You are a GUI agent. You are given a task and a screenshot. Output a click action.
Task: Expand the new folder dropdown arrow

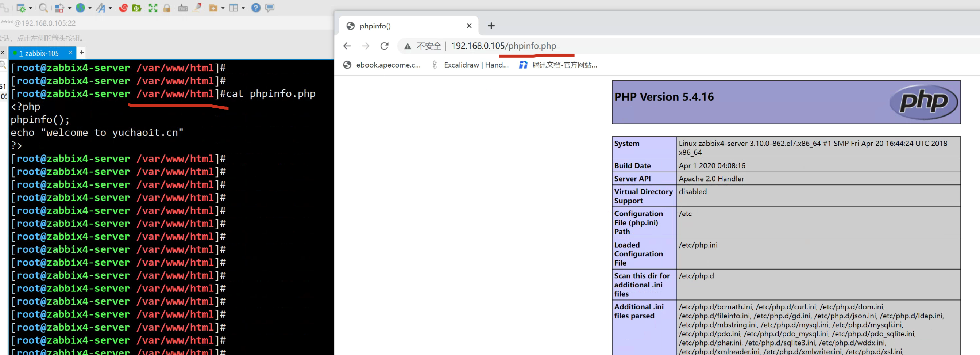223,8
